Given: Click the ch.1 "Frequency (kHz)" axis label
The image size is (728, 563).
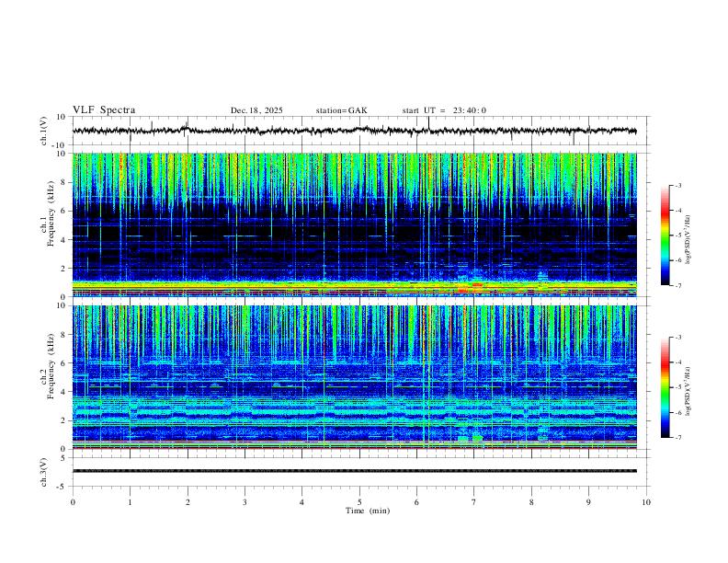Looking at the screenshot, I should coord(51,213).
